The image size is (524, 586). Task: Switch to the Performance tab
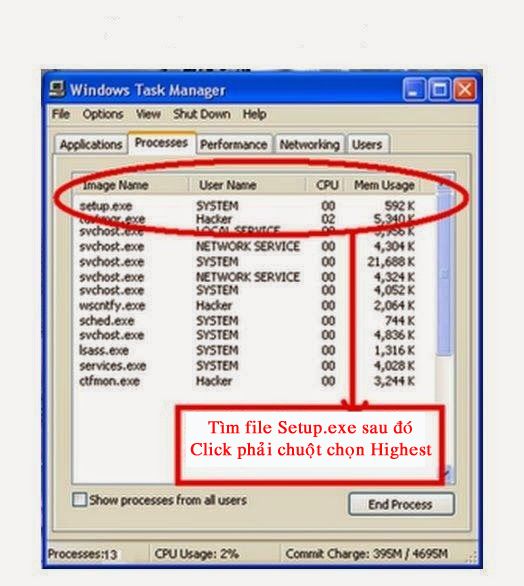point(234,144)
